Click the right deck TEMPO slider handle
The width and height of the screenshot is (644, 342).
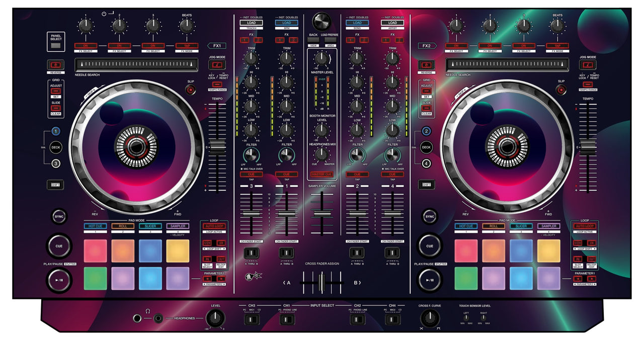(588, 147)
